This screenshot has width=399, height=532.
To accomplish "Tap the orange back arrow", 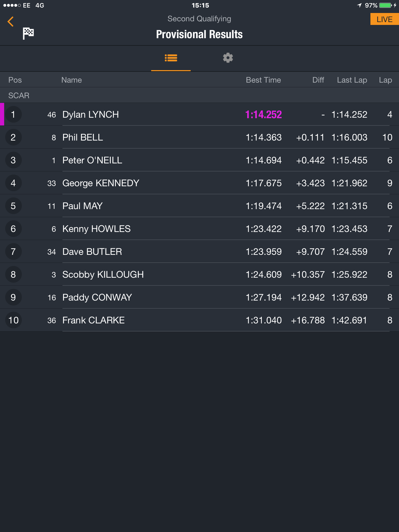I will pyautogui.click(x=11, y=22).
